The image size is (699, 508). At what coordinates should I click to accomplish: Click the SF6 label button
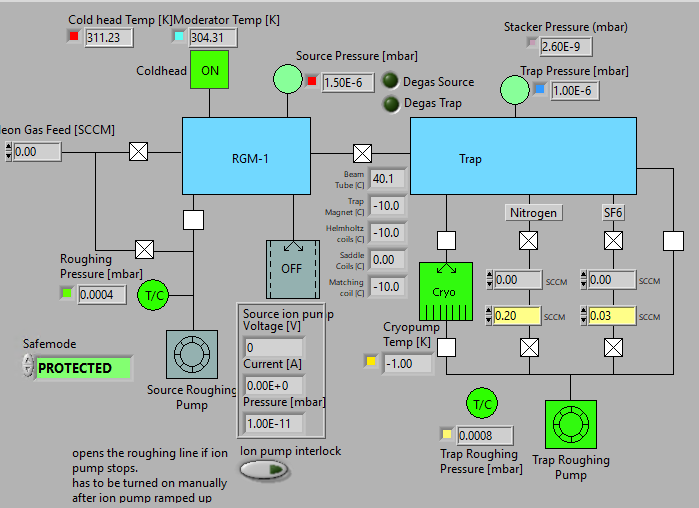(x=613, y=213)
